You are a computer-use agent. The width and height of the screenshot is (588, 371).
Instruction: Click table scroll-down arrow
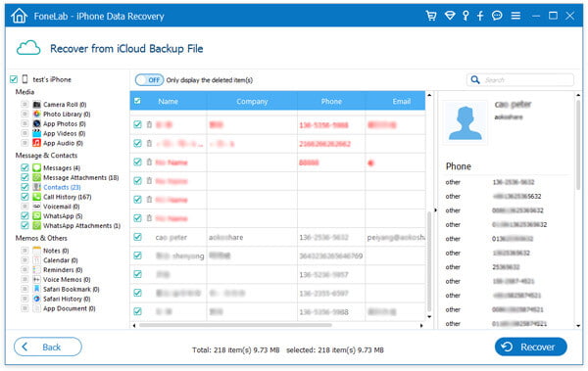pos(429,316)
